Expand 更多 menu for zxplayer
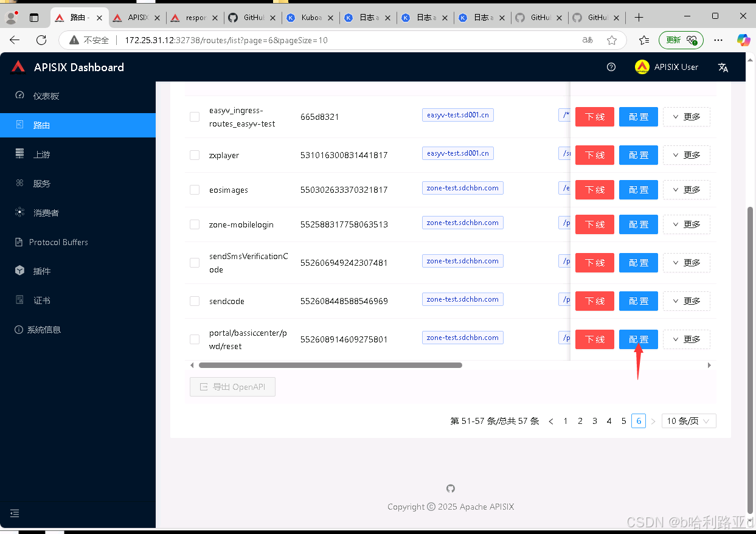 686,155
